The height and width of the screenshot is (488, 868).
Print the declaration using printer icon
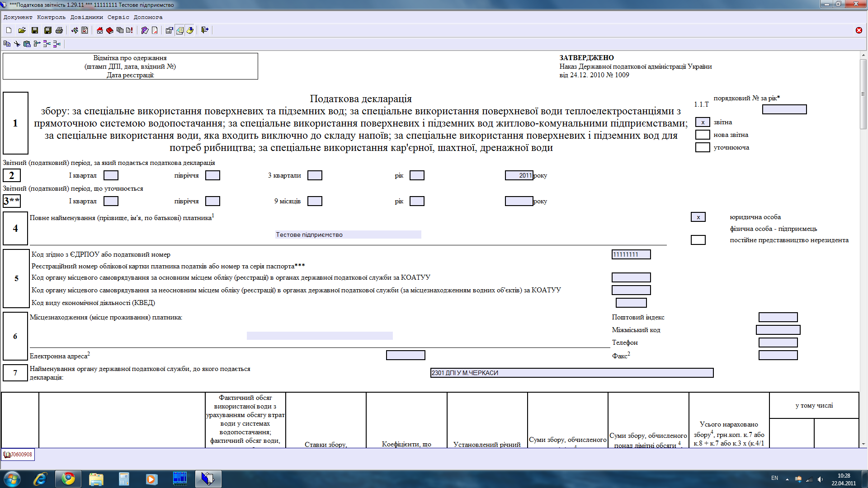point(59,30)
